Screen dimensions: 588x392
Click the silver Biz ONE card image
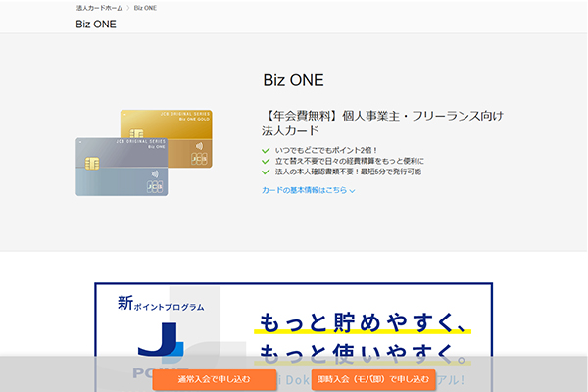click(122, 167)
